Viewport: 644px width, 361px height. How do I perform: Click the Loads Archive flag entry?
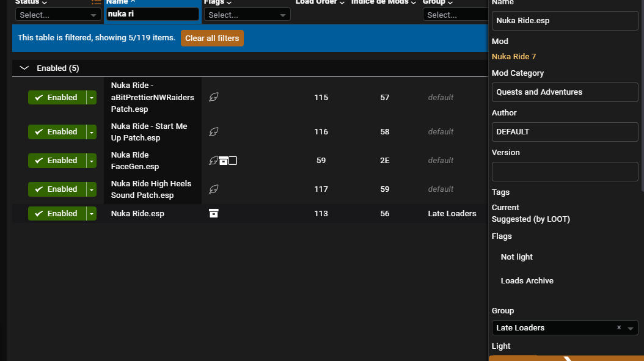[527, 281]
